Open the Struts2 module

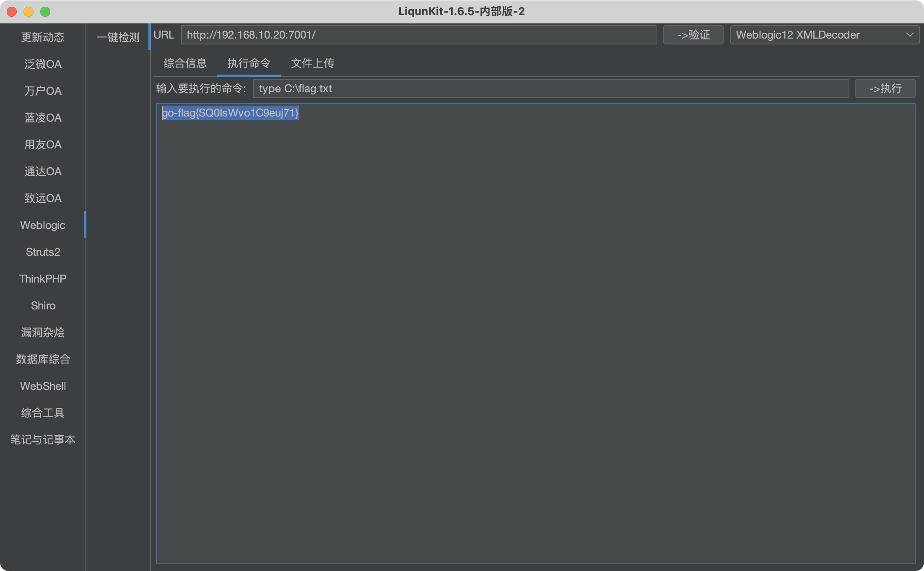click(43, 252)
